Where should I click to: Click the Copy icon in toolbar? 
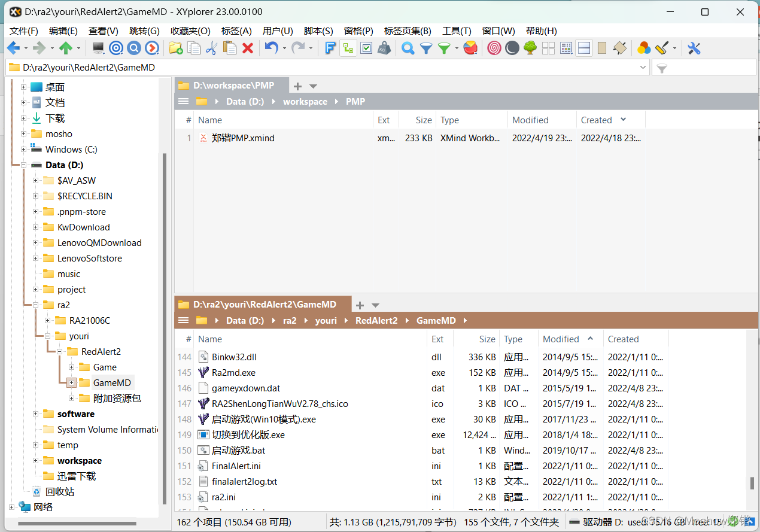point(193,48)
